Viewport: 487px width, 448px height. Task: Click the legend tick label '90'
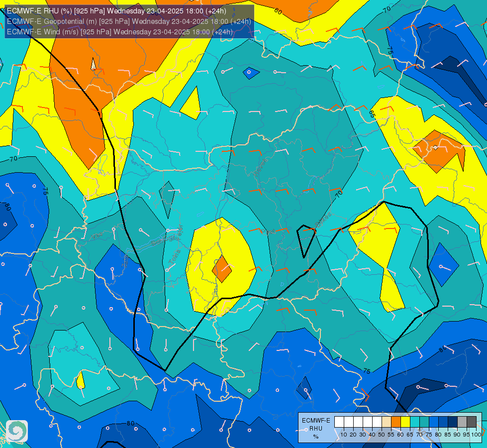coord(457,435)
